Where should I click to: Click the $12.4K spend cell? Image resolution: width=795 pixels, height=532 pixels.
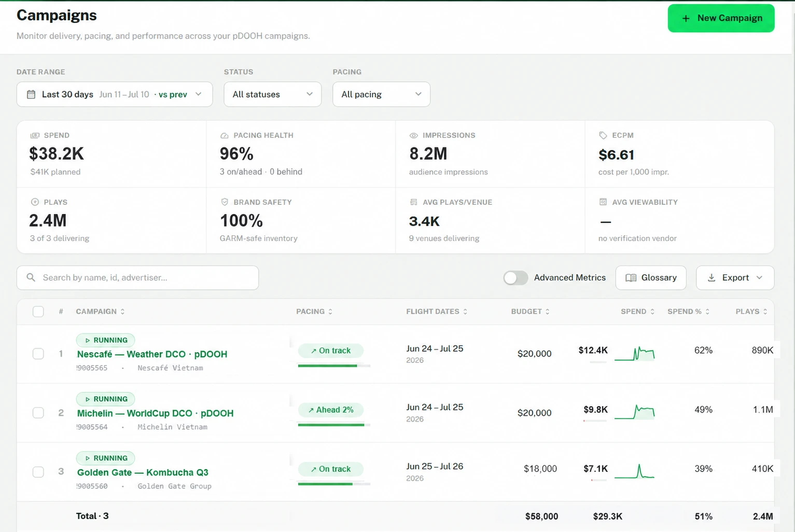pyautogui.click(x=593, y=351)
